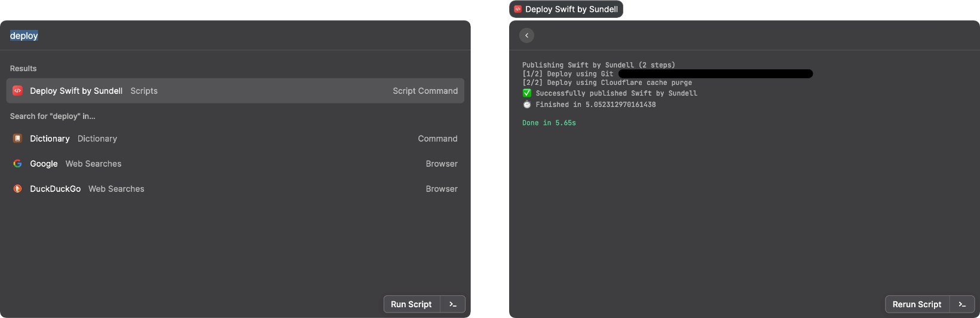The image size is (980, 318).
Task: Click the "Publishing Swift by Sundell (2 steps)" output line
Action: coord(599,65)
